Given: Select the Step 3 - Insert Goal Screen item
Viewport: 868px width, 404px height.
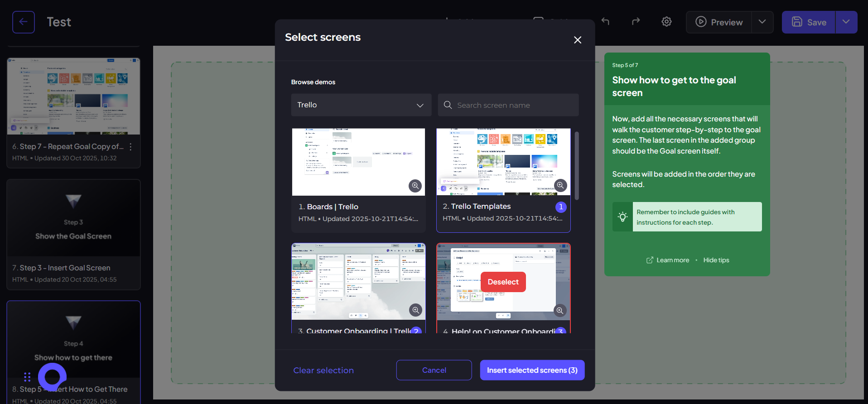Looking at the screenshot, I should [x=73, y=234].
